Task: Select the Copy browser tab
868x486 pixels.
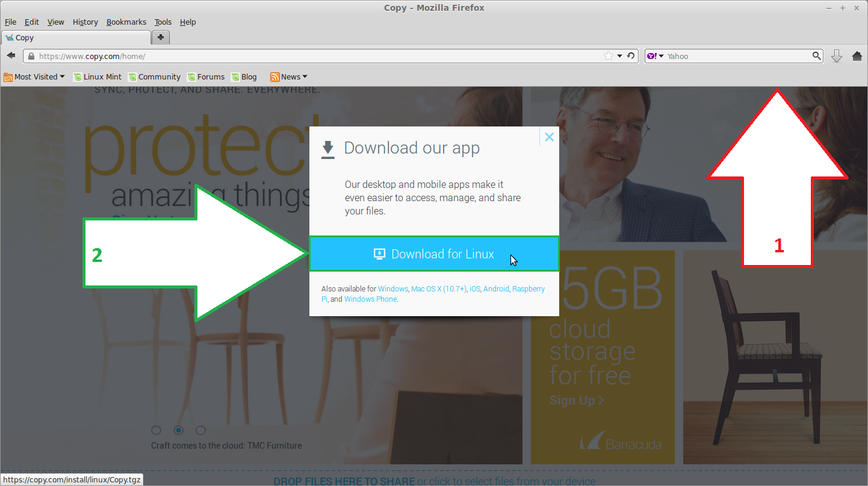Action: tap(76, 37)
